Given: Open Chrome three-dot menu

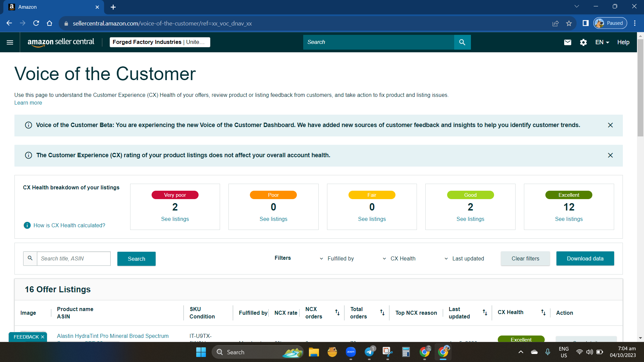Looking at the screenshot, I should pos(635,23).
